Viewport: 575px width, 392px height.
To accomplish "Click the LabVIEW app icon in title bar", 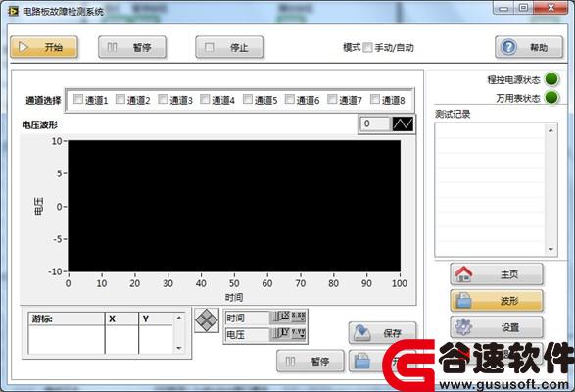I will coord(13,12).
